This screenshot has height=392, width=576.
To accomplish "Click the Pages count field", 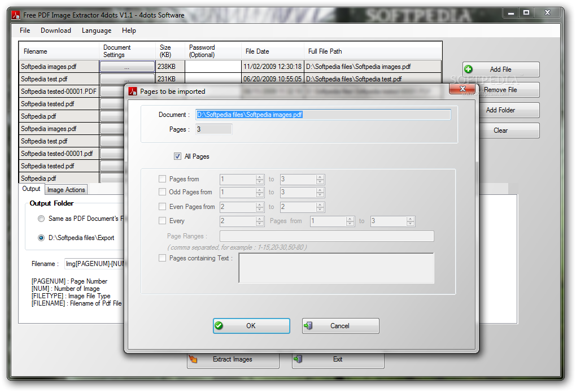I will [214, 129].
